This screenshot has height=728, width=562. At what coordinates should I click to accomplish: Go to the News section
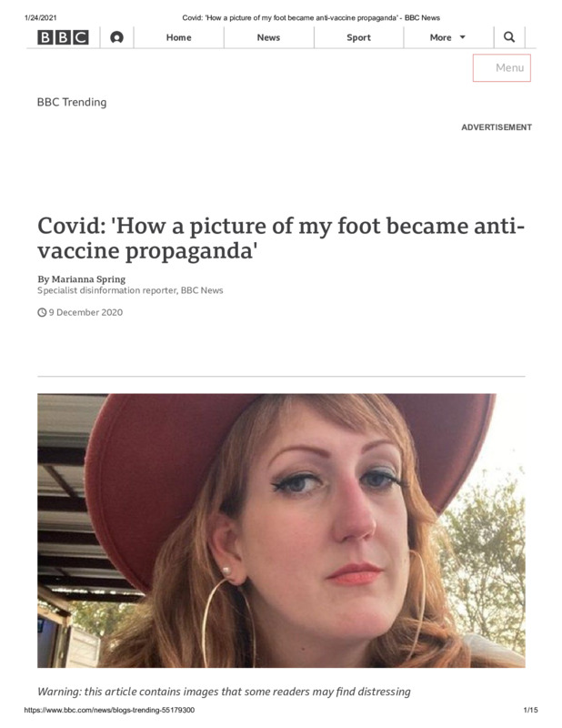point(268,37)
